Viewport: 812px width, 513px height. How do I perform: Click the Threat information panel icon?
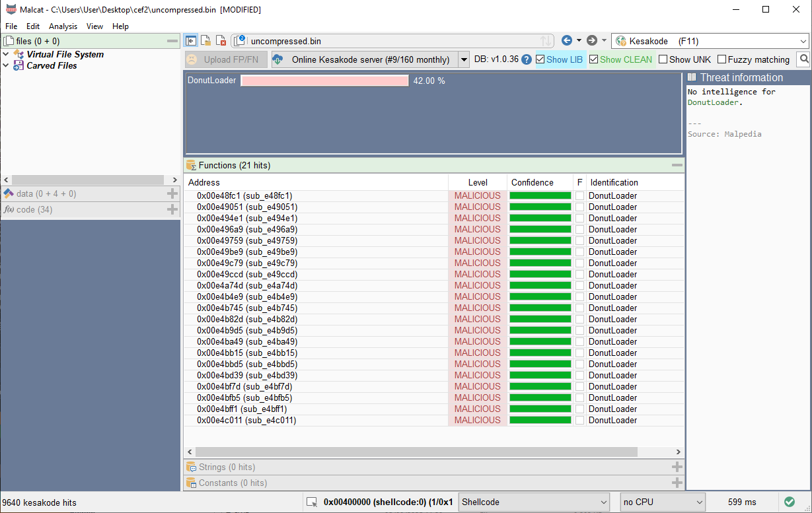click(x=692, y=77)
